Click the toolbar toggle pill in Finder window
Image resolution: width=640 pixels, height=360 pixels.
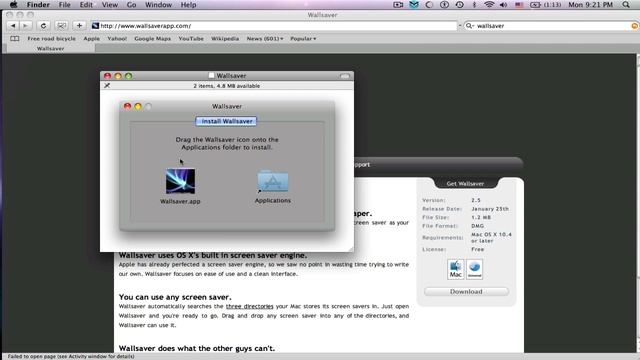click(345, 76)
